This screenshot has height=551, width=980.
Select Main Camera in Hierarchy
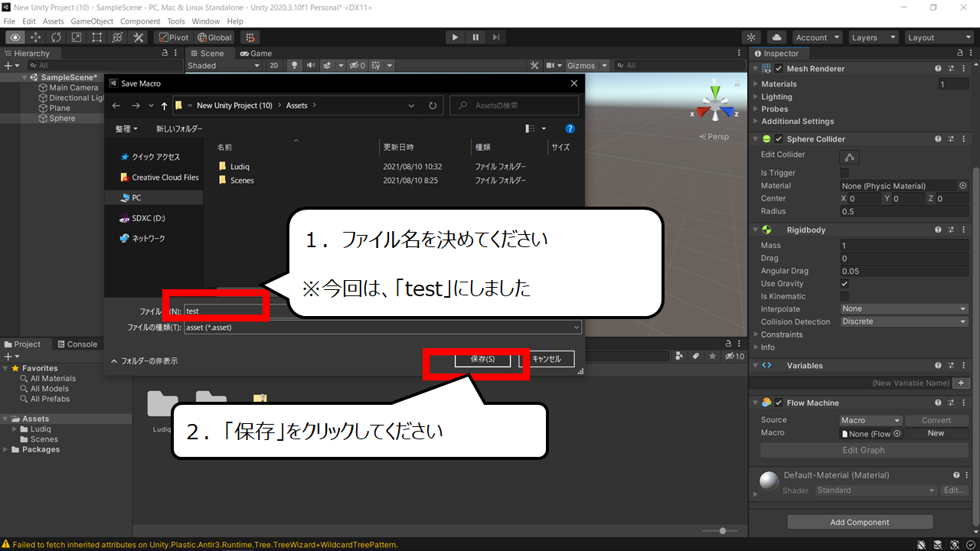[x=73, y=88]
